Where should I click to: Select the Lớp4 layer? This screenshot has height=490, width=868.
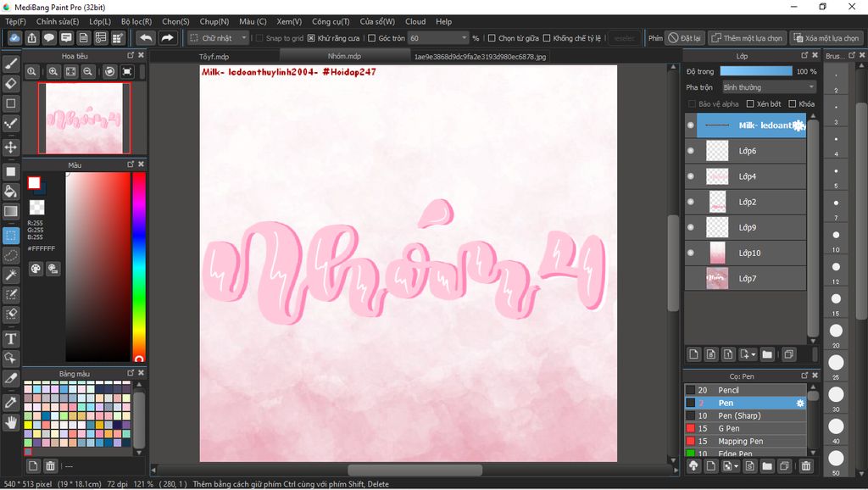[x=746, y=176]
